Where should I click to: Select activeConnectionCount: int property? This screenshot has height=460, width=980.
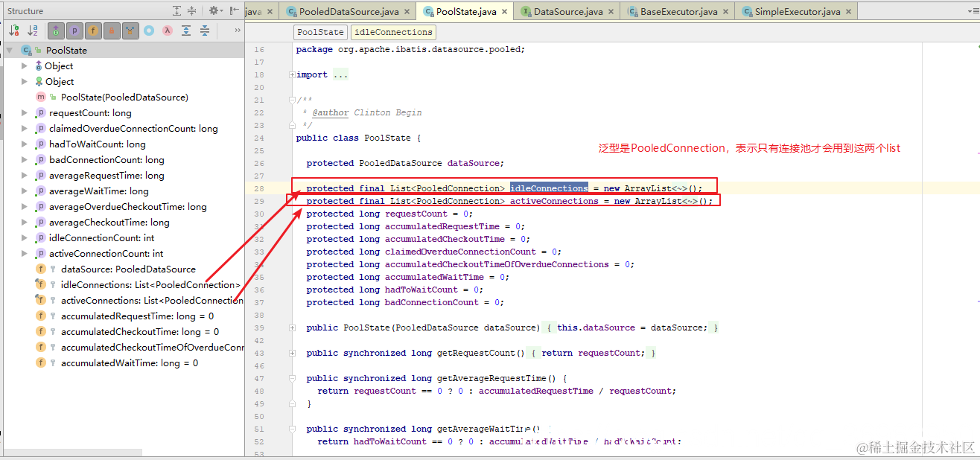coord(106,254)
